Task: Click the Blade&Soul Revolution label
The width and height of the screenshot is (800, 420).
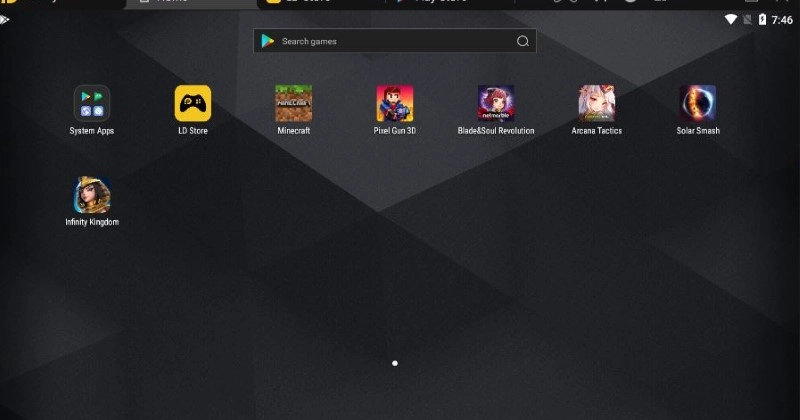Action: coord(496,131)
